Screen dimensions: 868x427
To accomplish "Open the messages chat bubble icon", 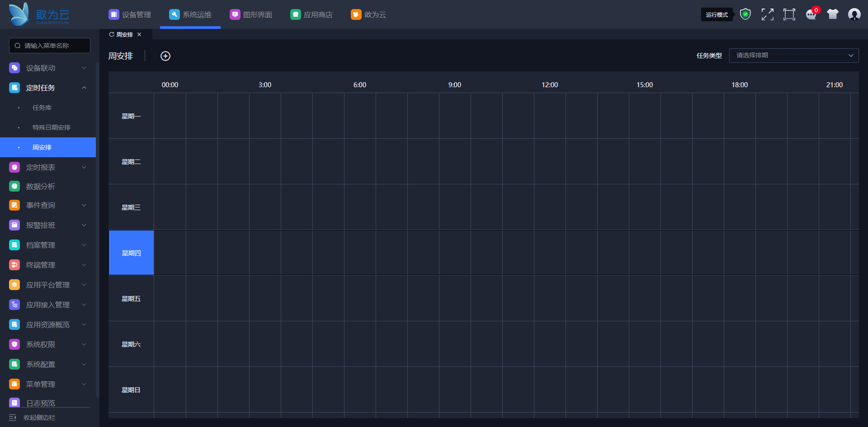I will pyautogui.click(x=811, y=14).
